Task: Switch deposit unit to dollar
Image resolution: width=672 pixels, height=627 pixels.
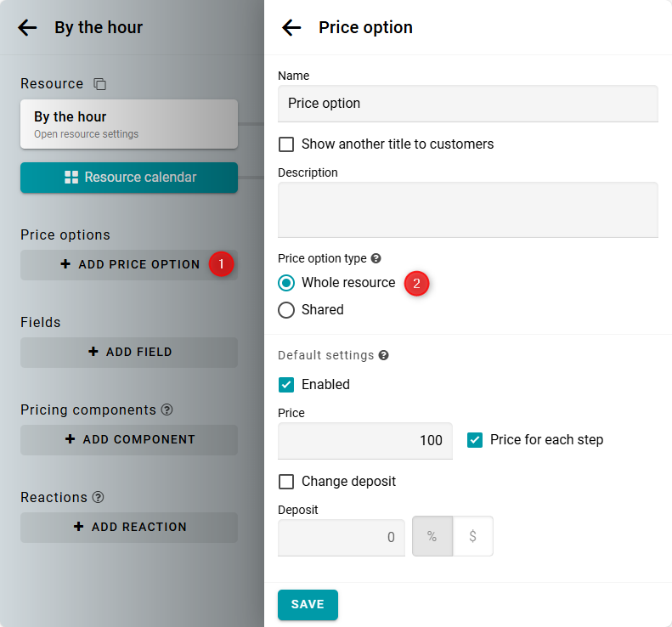Action: pos(472,537)
